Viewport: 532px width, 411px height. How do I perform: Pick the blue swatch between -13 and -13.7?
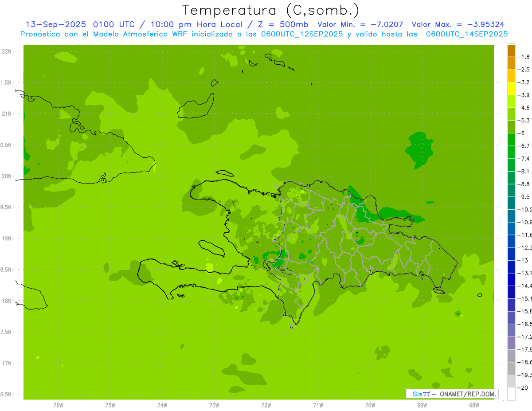[x=511, y=266]
